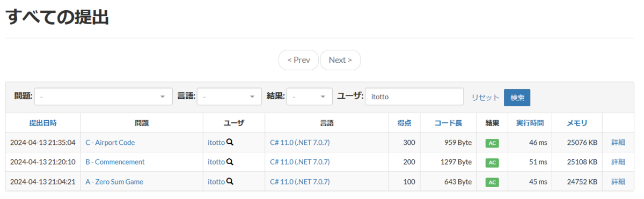
Task: Click the magnifier icon beside itotto in Zero Sum Game row
Action: tap(230, 182)
